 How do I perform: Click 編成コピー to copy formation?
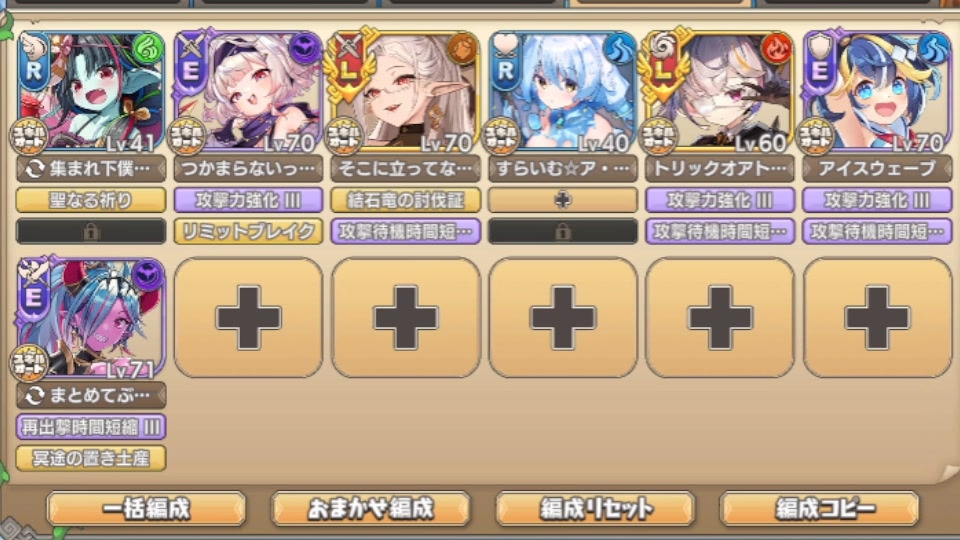tap(820, 509)
